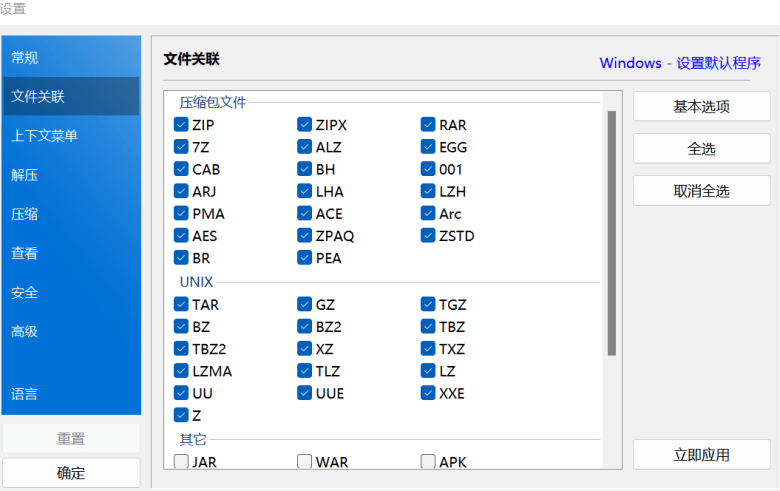Viewport: 780px width, 491px height.
Task: Uncheck the BZ format
Action: point(181,326)
